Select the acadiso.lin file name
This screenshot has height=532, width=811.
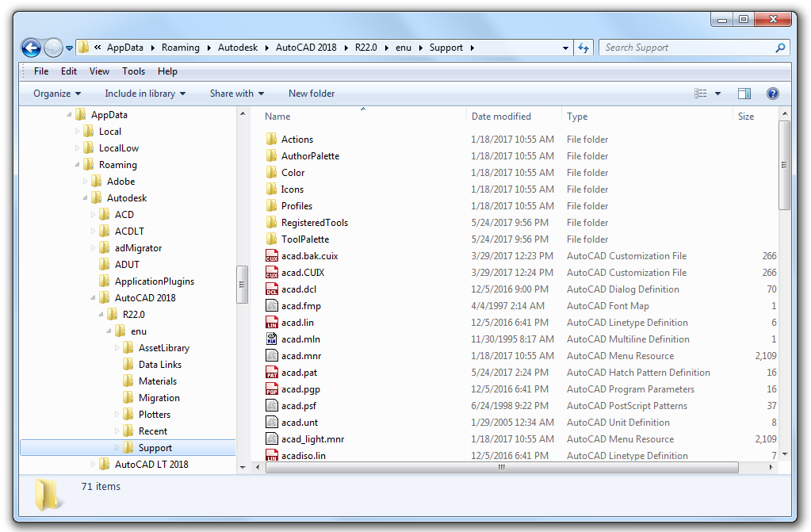click(x=304, y=455)
